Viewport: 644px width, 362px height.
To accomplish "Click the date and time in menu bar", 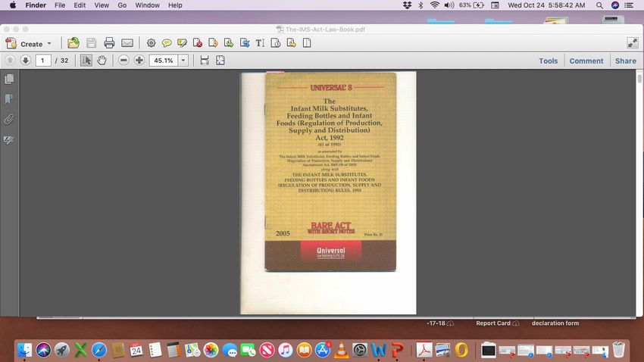I will (546, 5).
